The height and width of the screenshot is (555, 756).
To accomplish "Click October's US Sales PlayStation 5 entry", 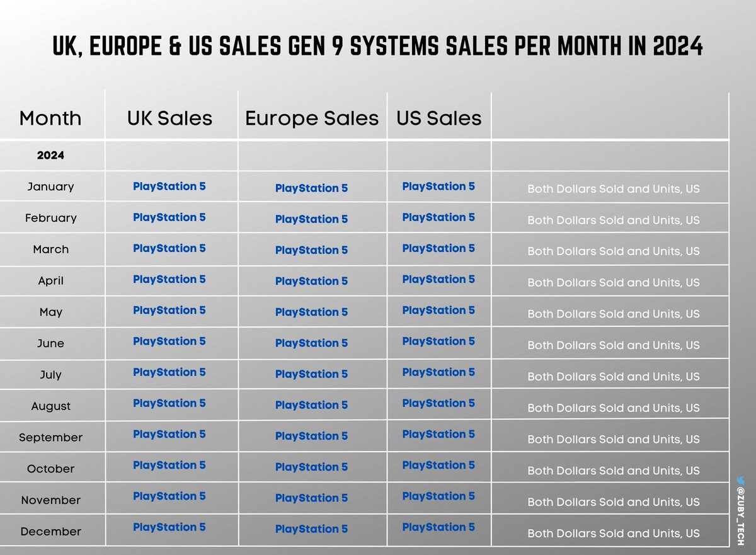I will coord(438,465).
